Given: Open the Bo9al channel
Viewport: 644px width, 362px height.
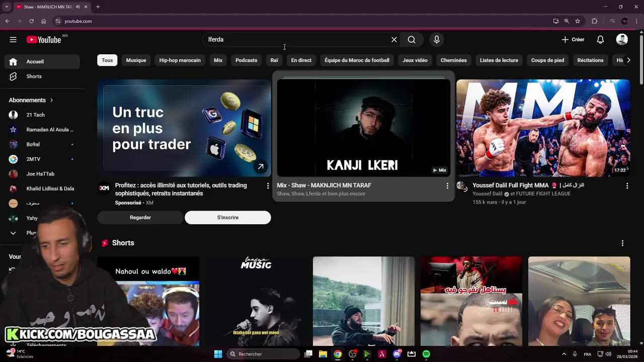Looking at the screenshot, I should 42,144.
